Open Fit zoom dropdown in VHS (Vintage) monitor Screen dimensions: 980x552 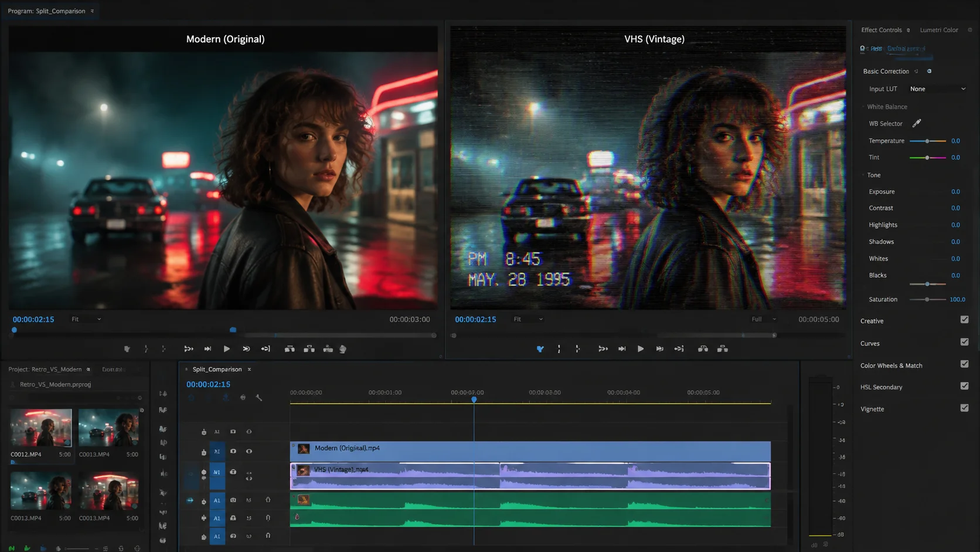(528, 319)
